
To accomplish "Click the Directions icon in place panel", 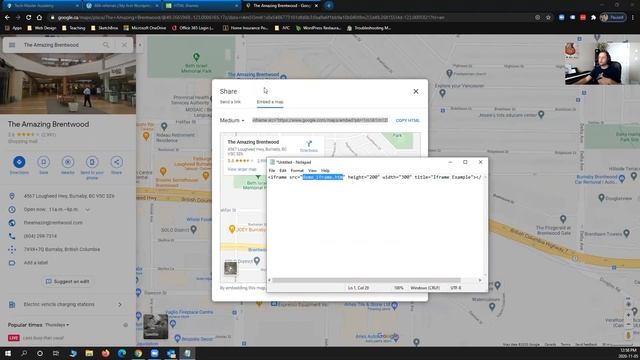I will point(19,162).
